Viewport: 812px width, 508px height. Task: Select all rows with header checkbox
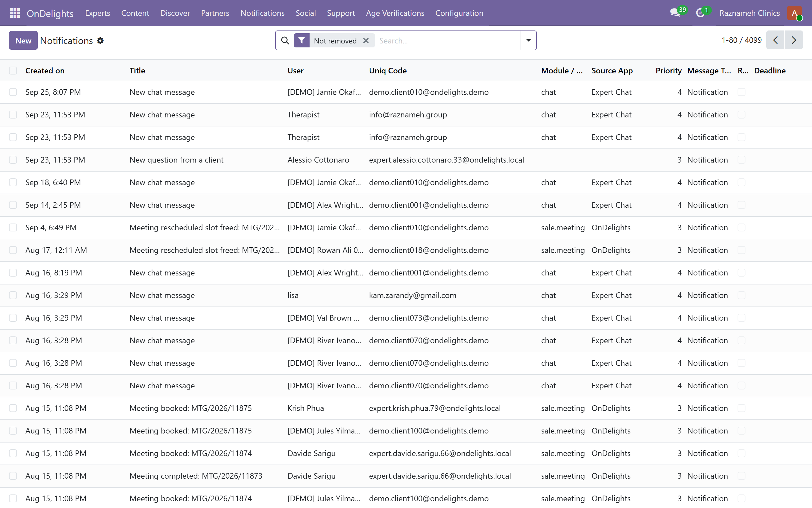click(x=13, y=71)
